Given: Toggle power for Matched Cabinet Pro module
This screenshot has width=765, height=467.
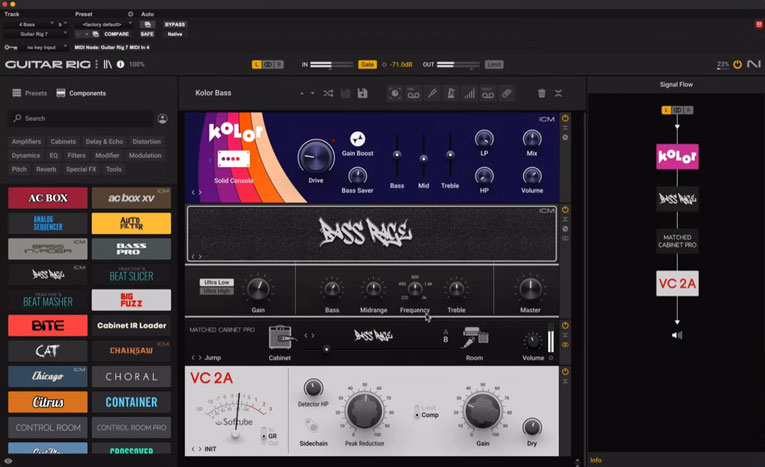Looking at the screenshot, I should pos(565,325).
